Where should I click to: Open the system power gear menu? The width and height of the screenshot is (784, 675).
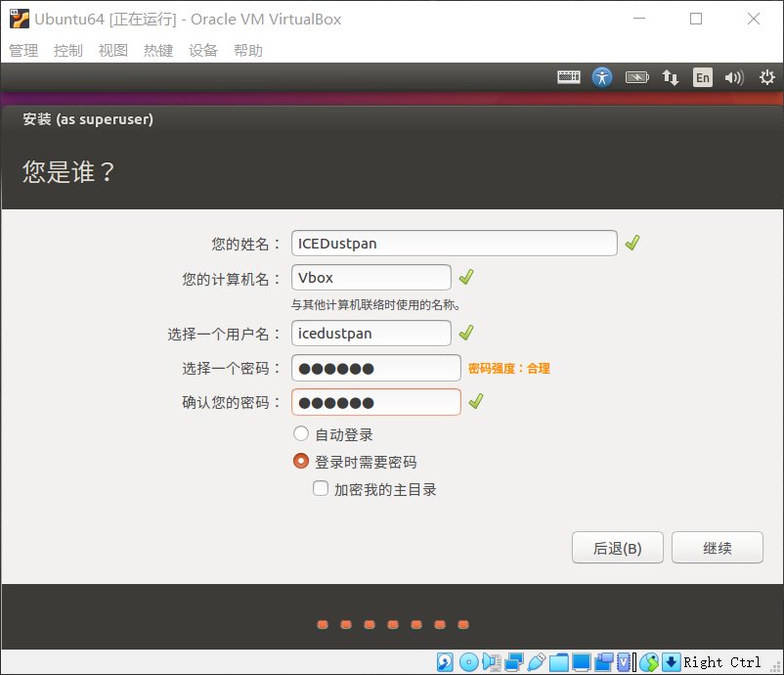(x=767, y=77)
